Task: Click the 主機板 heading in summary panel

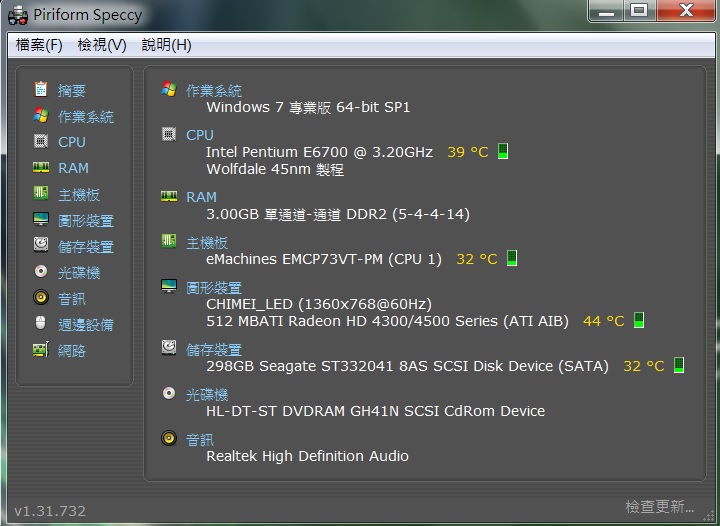Action: (x=207, y=243)
